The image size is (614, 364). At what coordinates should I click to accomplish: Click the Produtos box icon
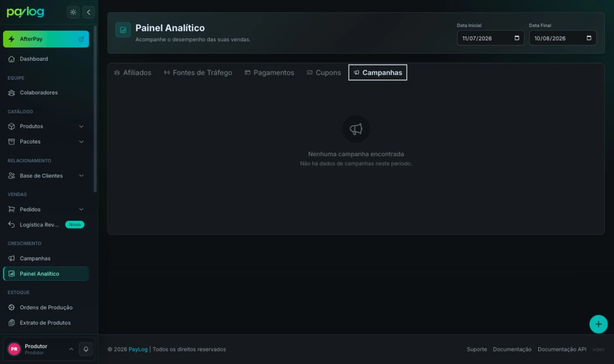11,126
